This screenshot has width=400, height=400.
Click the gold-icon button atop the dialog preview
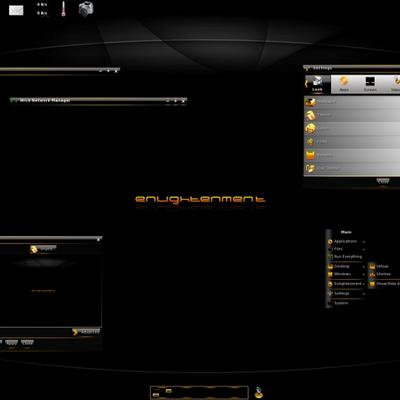43,249
